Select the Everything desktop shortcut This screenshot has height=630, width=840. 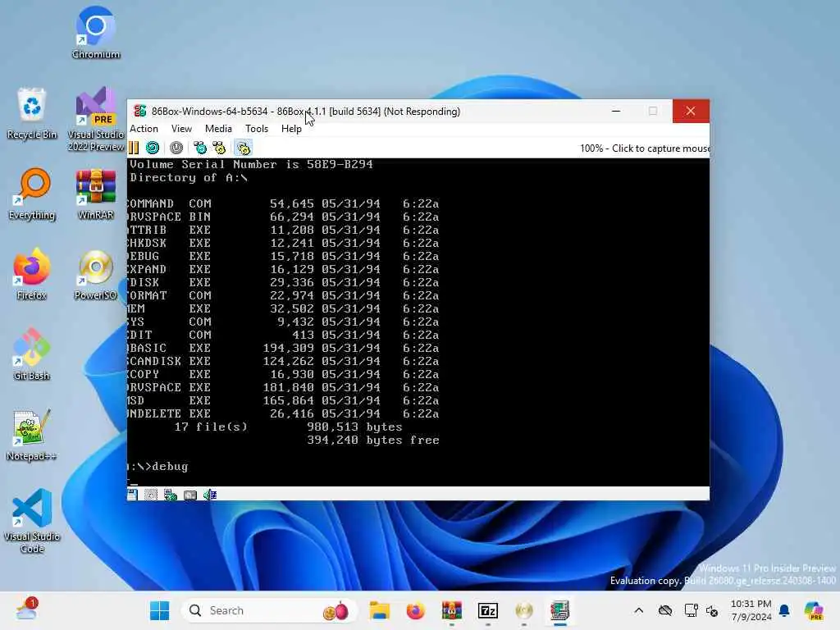[32, 194]
